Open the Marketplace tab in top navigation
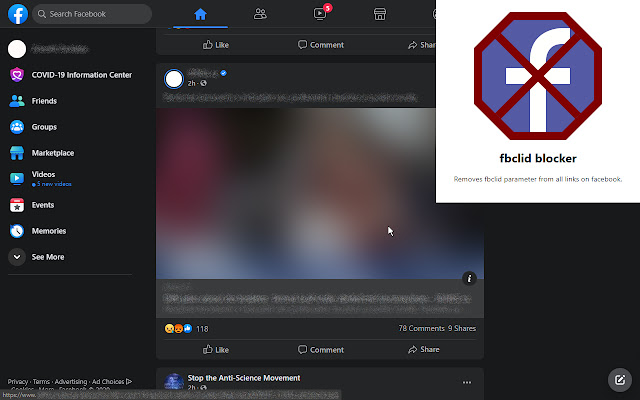 pyautogui.click(x=380, y=14)
